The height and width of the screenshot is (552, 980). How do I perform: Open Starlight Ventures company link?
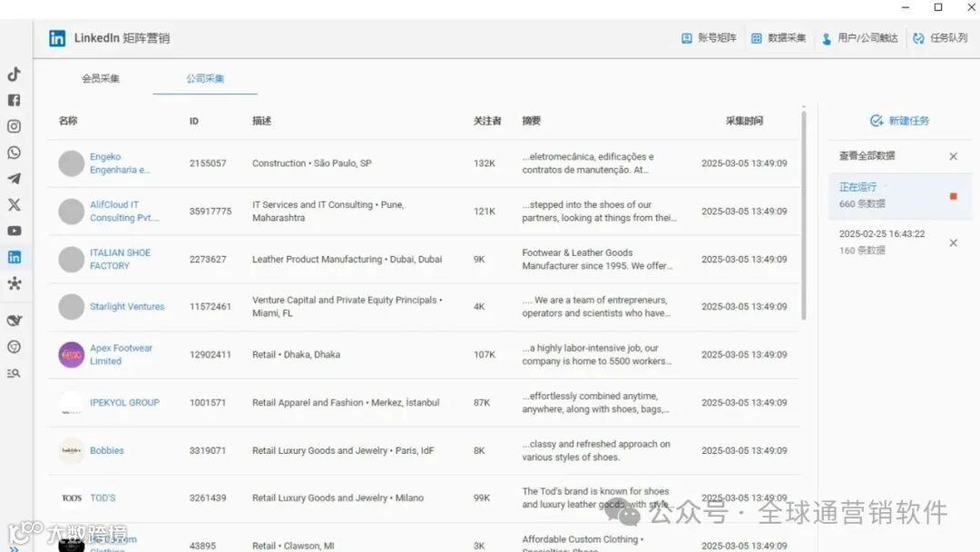click(127, 306)
